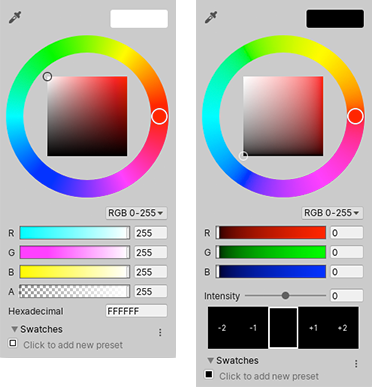Open left Swatches three-dot options menu
372x387 pixels.
pos(160,332)
